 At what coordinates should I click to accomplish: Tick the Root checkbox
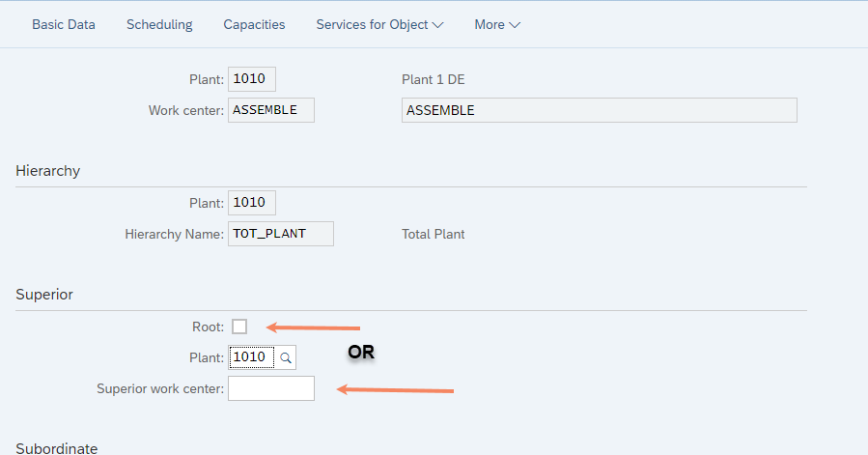tap(239, 327)
